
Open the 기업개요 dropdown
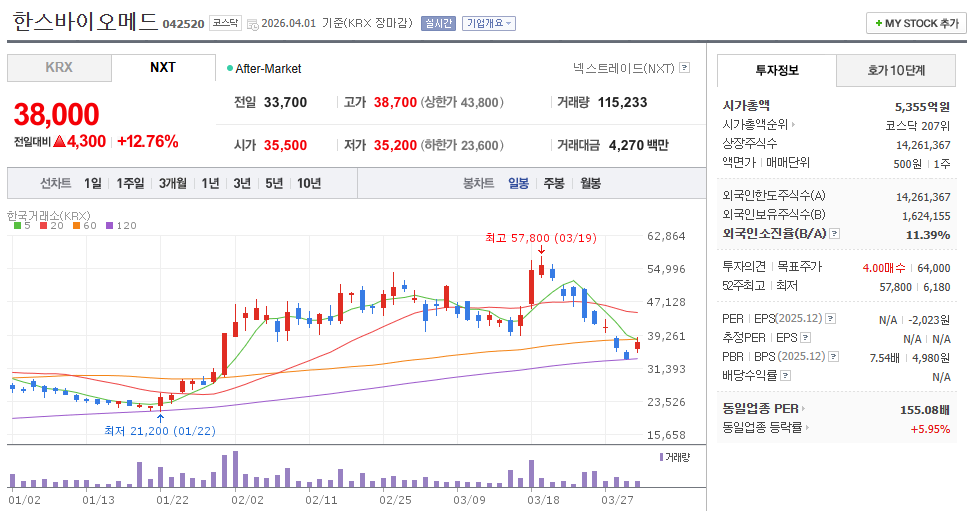[489, 24]
